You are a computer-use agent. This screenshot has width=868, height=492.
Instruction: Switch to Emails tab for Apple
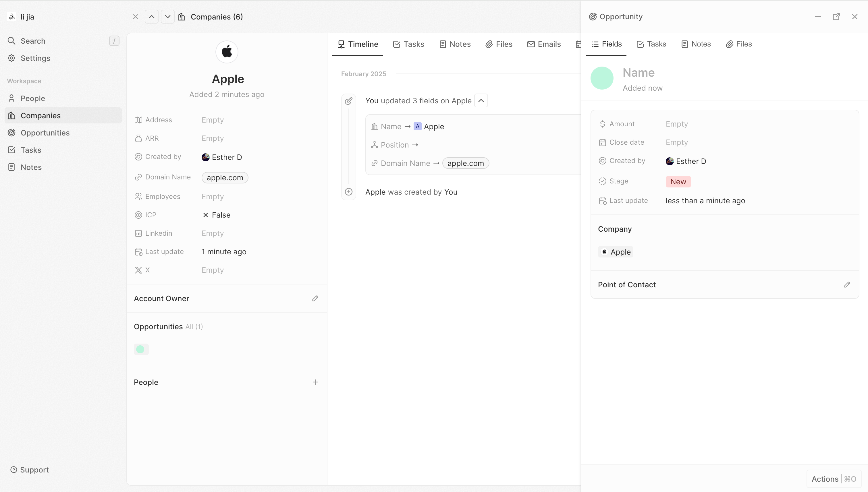click(544, 44)
